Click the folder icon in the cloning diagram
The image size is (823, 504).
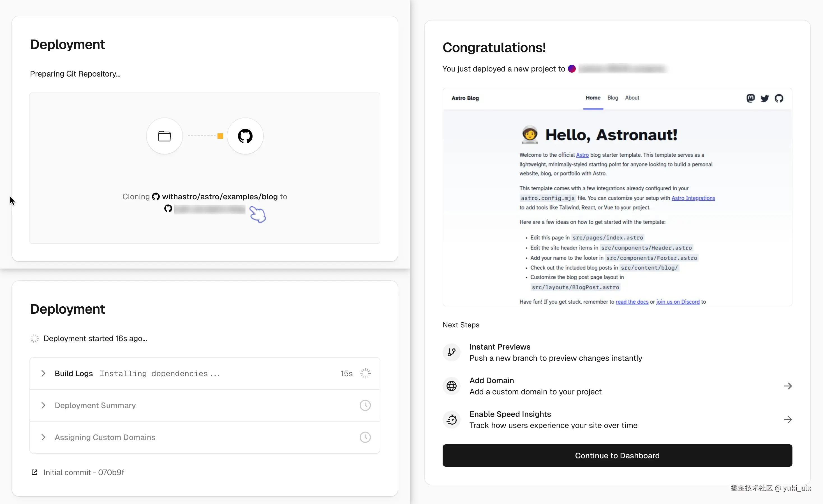(164, 136)
